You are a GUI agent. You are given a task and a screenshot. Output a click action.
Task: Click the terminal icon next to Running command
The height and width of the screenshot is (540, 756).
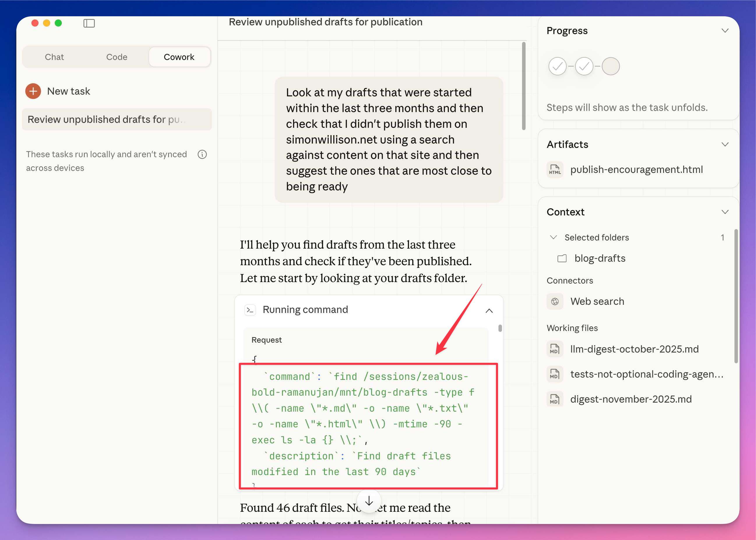point(250,310)
